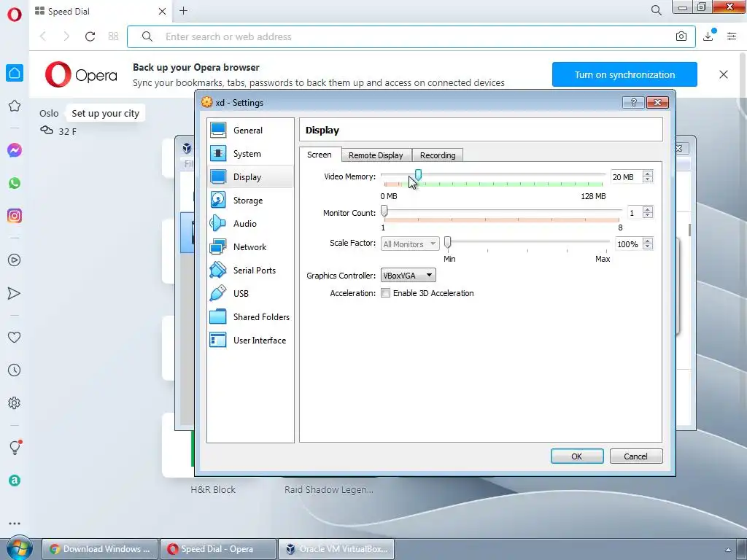Switch to Oracle VM VirtualBox taskbar item
This screenshot has width=747, height=560.
click(336, 549)
